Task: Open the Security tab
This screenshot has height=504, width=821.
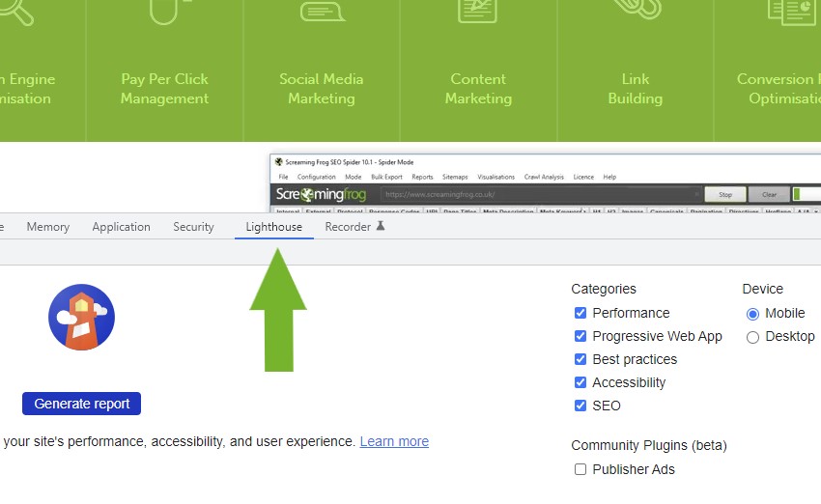Action: [193, 227]
